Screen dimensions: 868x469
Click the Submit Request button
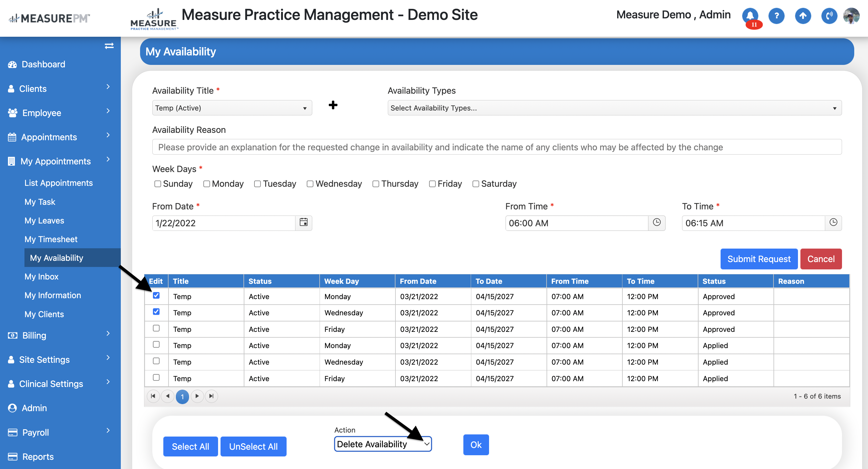(759, 259)
